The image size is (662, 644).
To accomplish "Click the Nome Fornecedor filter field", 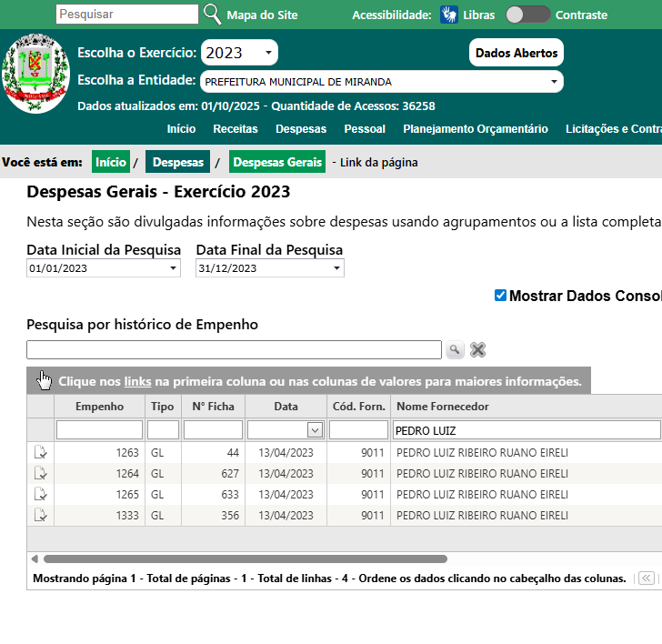I will click(x=527, y=429).
